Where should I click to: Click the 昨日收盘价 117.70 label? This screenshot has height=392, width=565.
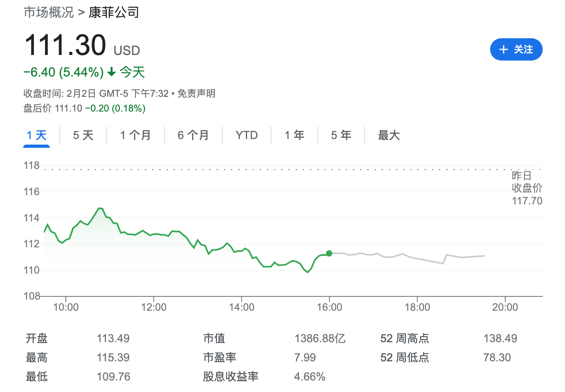tap(527, 188)
